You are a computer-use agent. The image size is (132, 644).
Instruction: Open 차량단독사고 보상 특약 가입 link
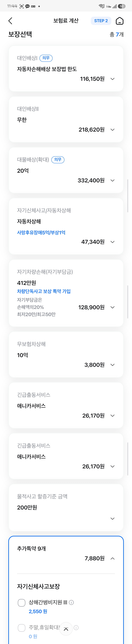point(44,291)
